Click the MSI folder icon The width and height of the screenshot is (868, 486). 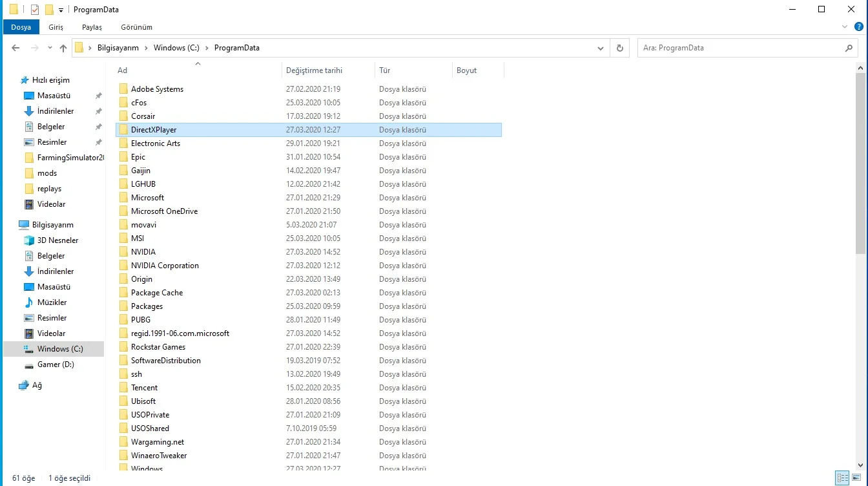coord(123,238)
